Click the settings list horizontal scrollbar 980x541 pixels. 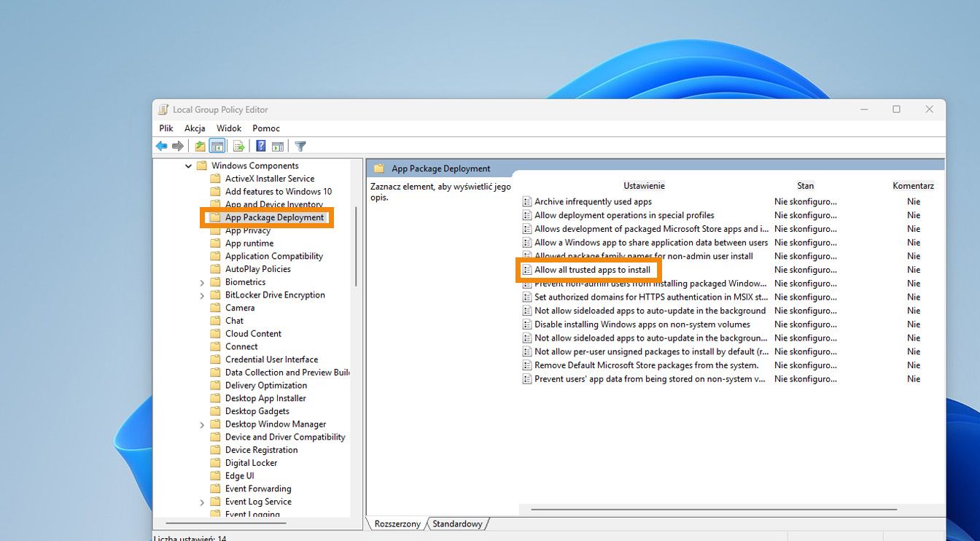(713, 510)
